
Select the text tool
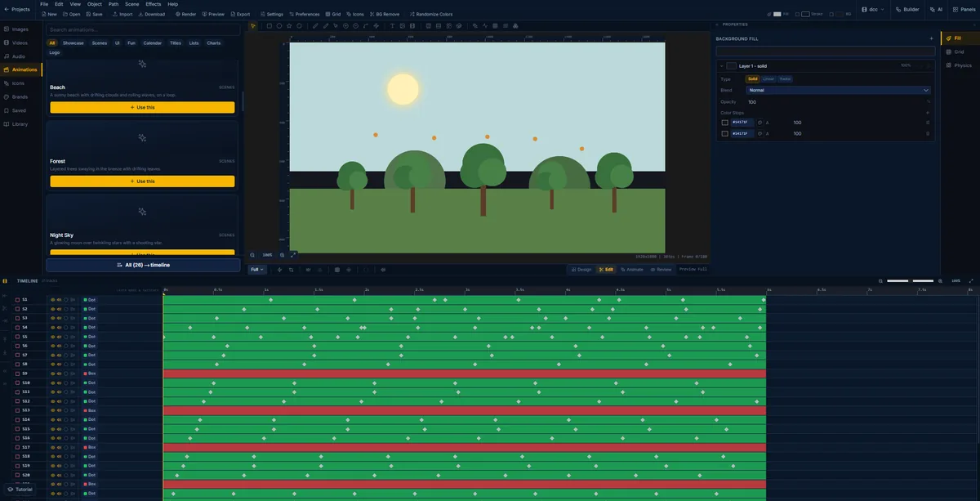(392, 25)
